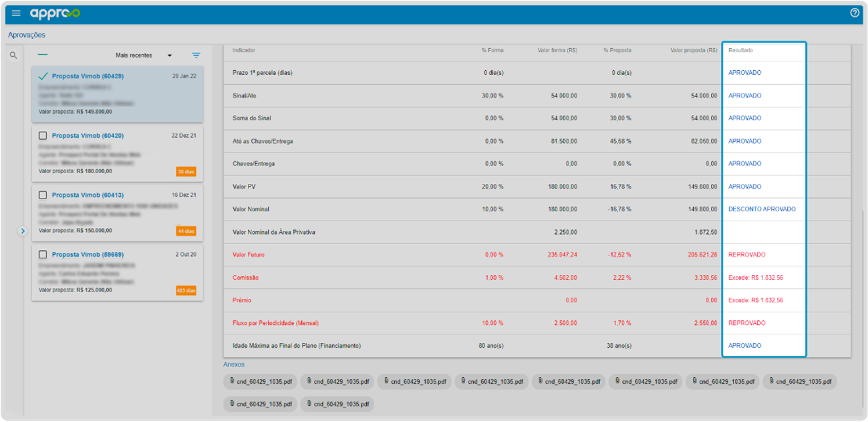Click the 28 Jan 22 date on first proposal
This screenshot has width=868, height=422.
coord(184,76)
